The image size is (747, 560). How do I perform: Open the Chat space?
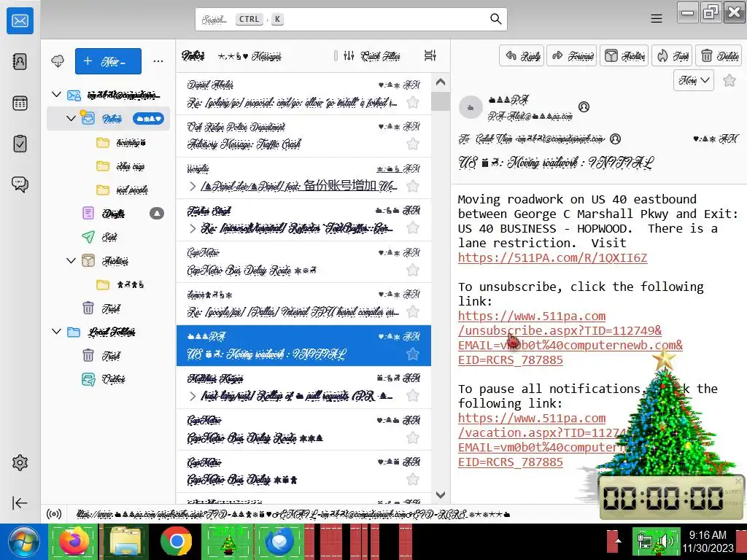[20, 184]
